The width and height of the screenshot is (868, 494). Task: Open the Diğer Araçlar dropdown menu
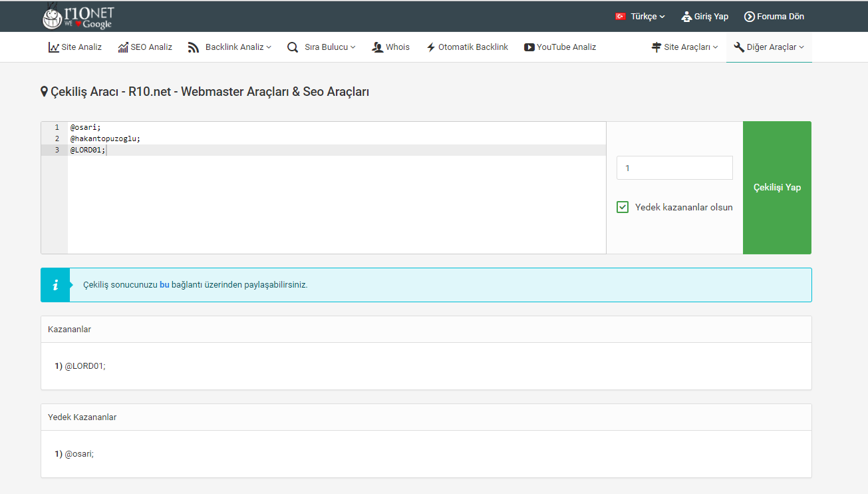(x=769, y=47)
